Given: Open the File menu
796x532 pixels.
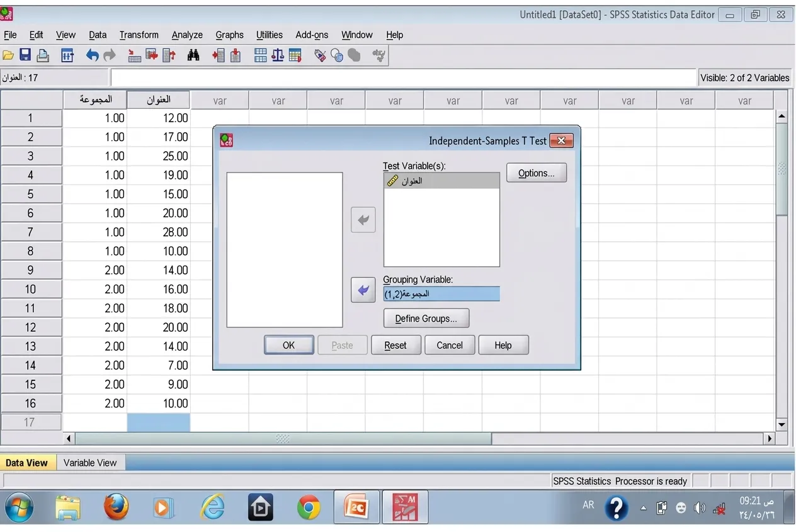Looking at the screenshot, I should [10, 35].
